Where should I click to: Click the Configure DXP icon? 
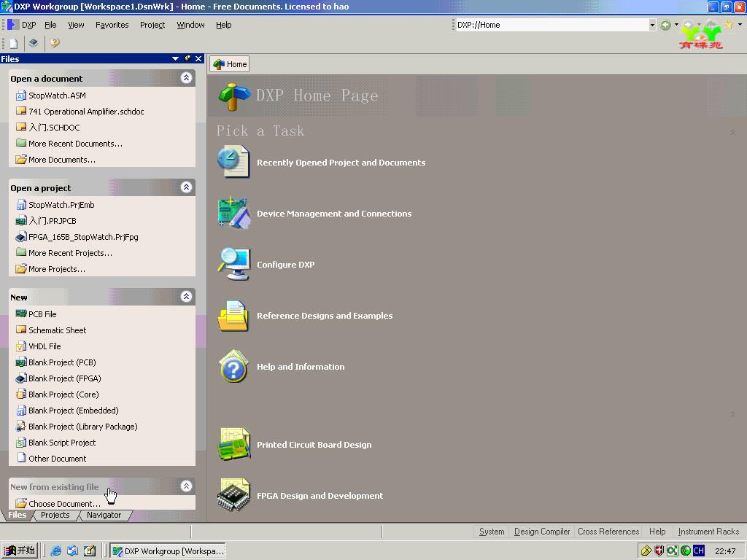click(233, 264)
